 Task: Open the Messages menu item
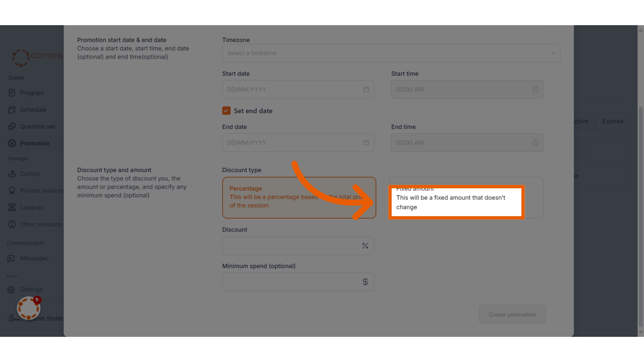[x=34, y=258]
